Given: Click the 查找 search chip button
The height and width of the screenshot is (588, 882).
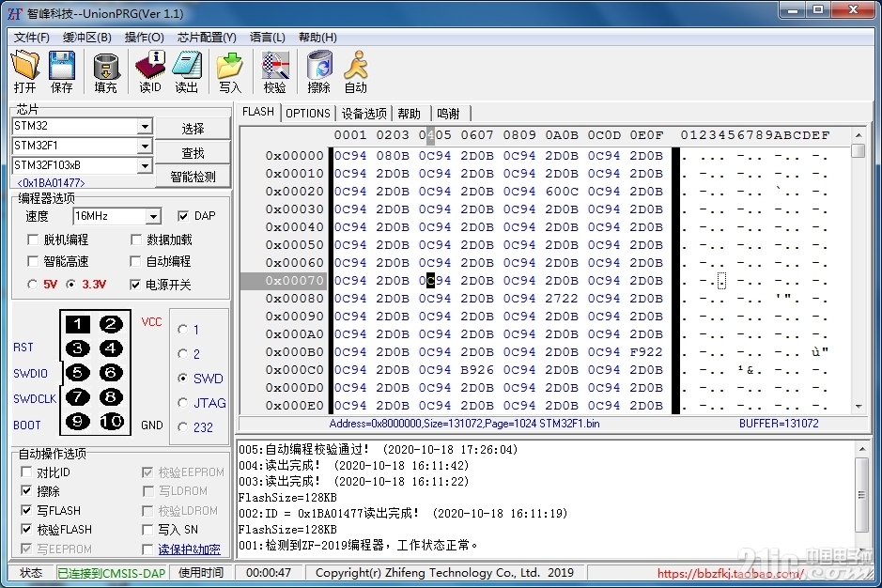Looking at the screenshot, I should click(193, 153).
